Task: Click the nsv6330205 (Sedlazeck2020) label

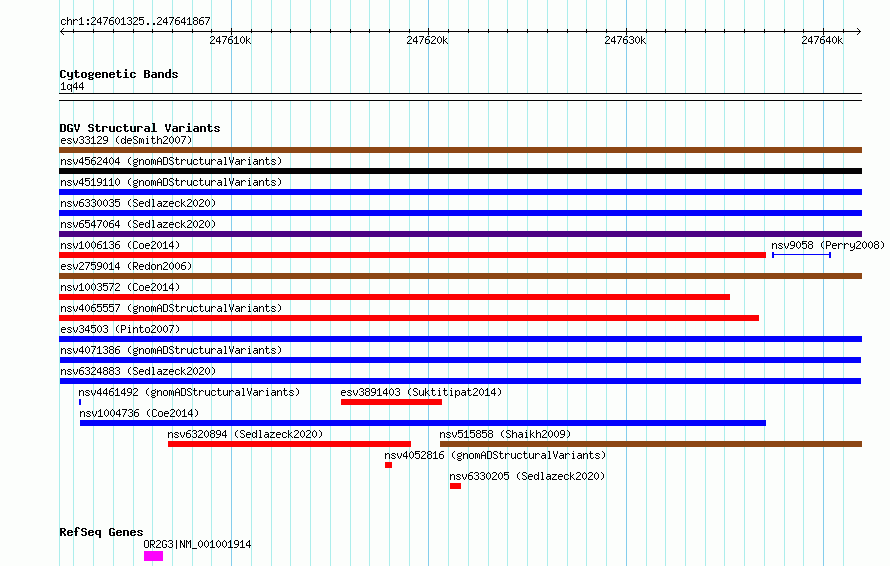Action: tap(527, 476)
